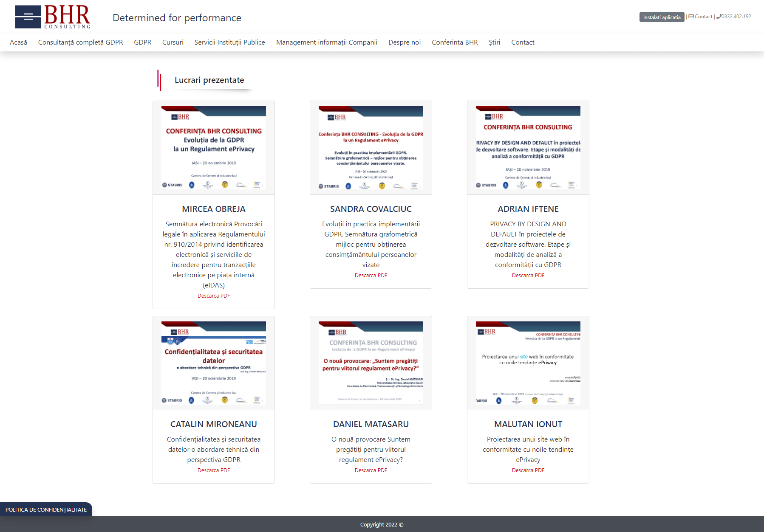Click Malutan Ionut's Proiectarea unui site description
The width and height of the screenshot is (764, 532).
click(528, 450)
